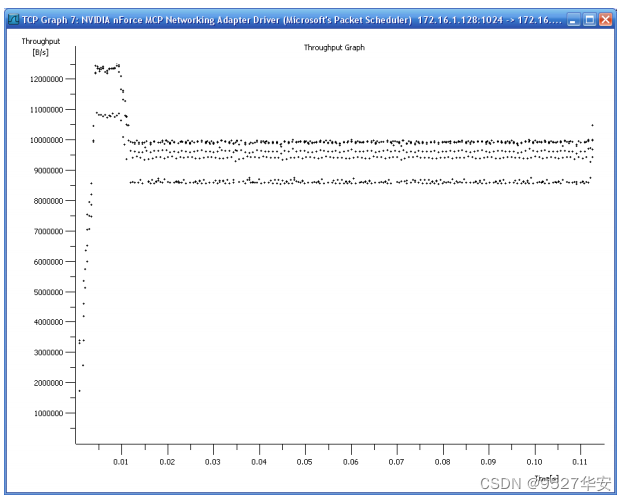The height and width of the screenshot is (501, 627).
Task: Select the 9000000 y-axis tick label
Action: coord(48,171)
